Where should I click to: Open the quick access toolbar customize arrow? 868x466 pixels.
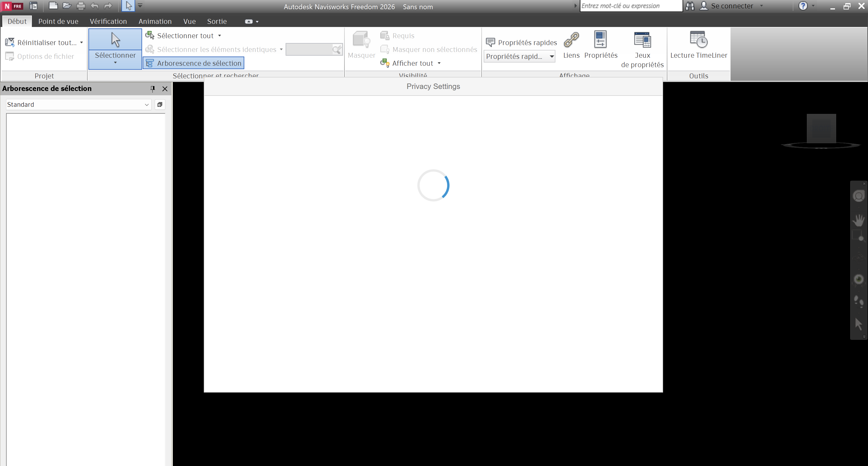[140, 6]
